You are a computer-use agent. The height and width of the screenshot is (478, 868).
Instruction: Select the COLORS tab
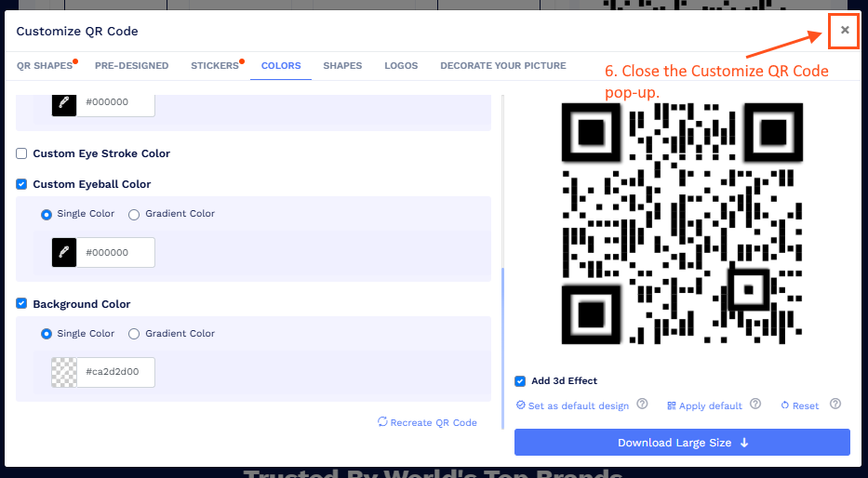(x=281, y=65)
